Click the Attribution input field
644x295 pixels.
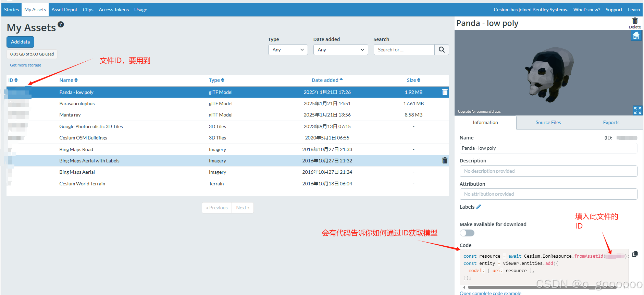pyautogui.click(x=548, y=194)
